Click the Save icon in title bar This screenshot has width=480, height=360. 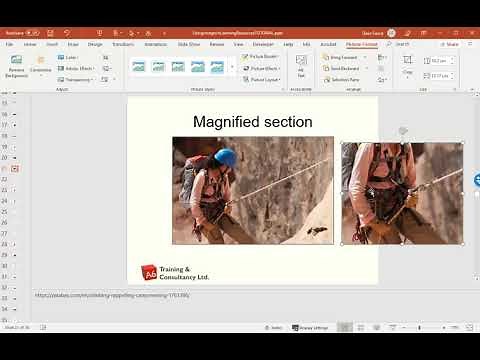coord(50,33)
